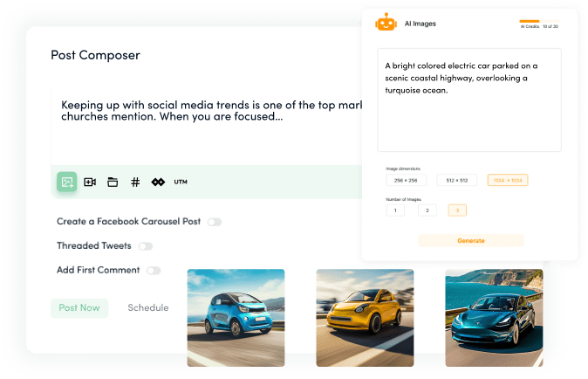Click the orange AI robot icon
The image size is (588, 379).
pyautogui.click(x=386, y=24)
